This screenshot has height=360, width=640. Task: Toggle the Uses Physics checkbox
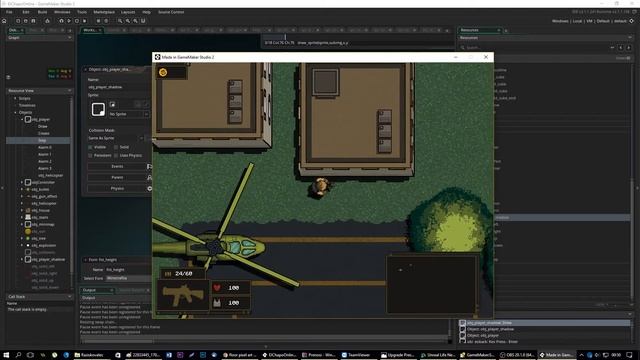[116, 156]
